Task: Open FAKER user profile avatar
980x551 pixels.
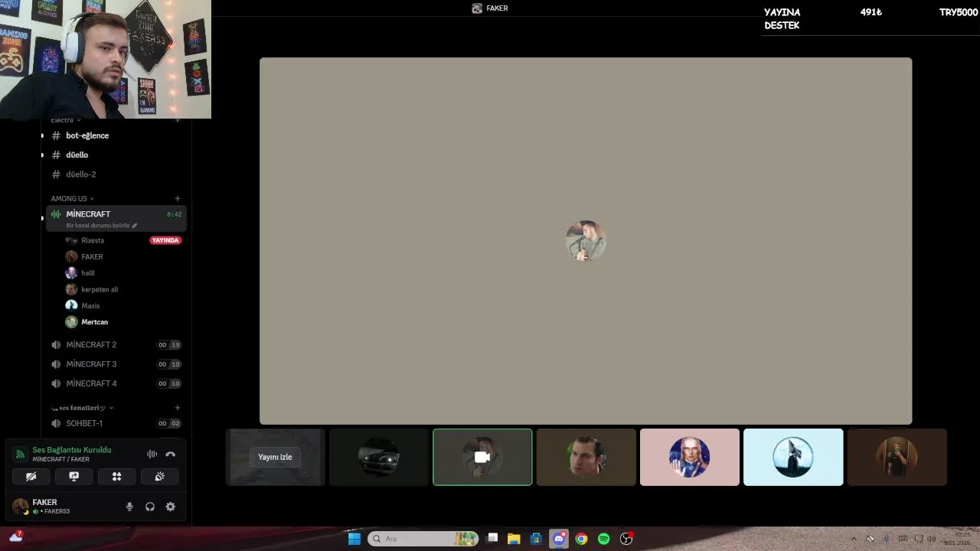Action: coord(21,506)
